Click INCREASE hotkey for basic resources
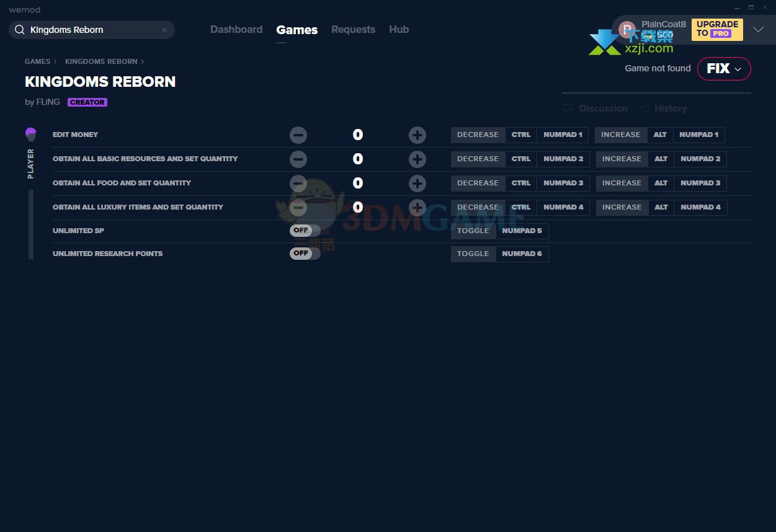The image size is (776, 532). pos(622,159)
